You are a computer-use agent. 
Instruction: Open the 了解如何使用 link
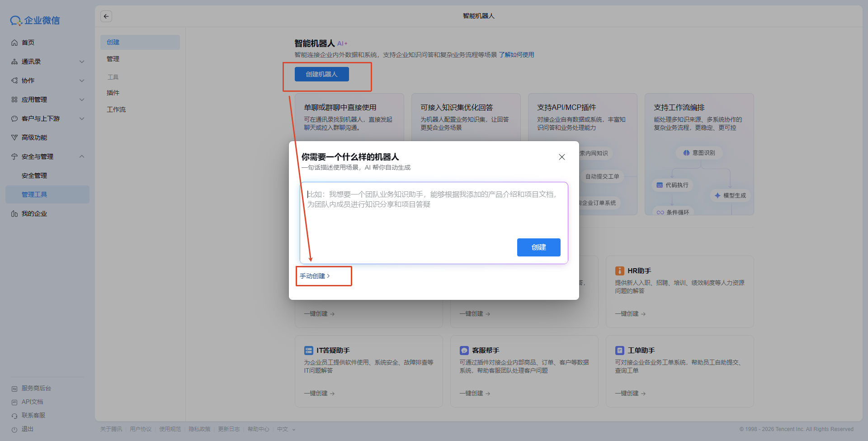pos(516,55)
